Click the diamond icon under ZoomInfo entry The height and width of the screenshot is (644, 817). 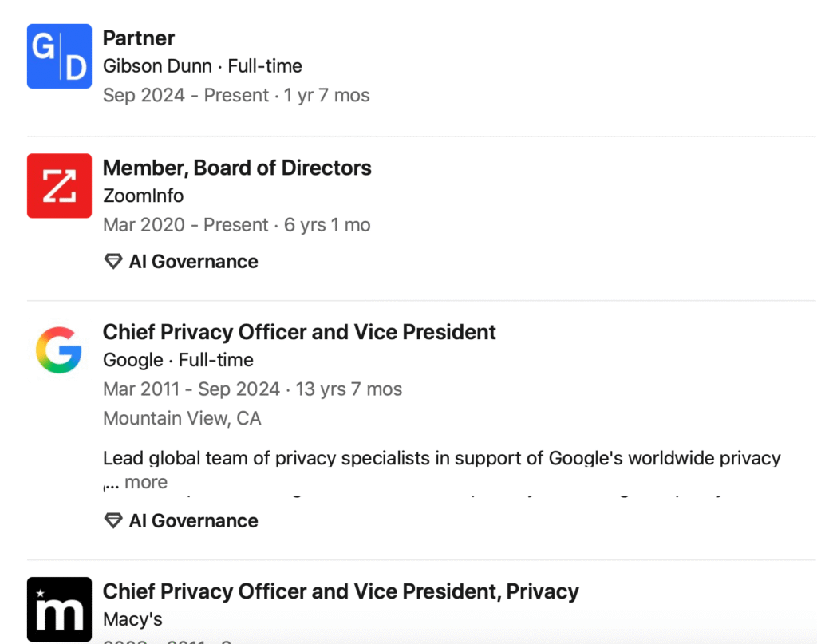113,262
